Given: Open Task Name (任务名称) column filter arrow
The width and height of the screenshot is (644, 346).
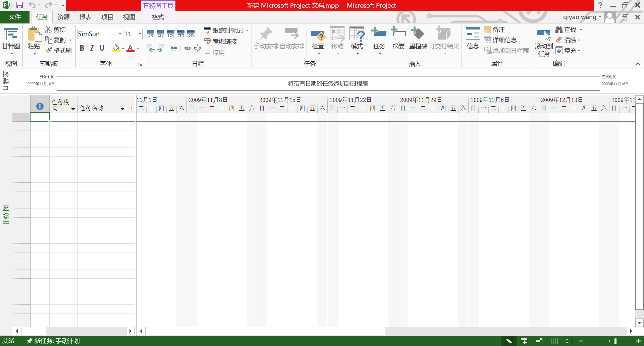Looking at the screenshot, I should tap(122, 109).
